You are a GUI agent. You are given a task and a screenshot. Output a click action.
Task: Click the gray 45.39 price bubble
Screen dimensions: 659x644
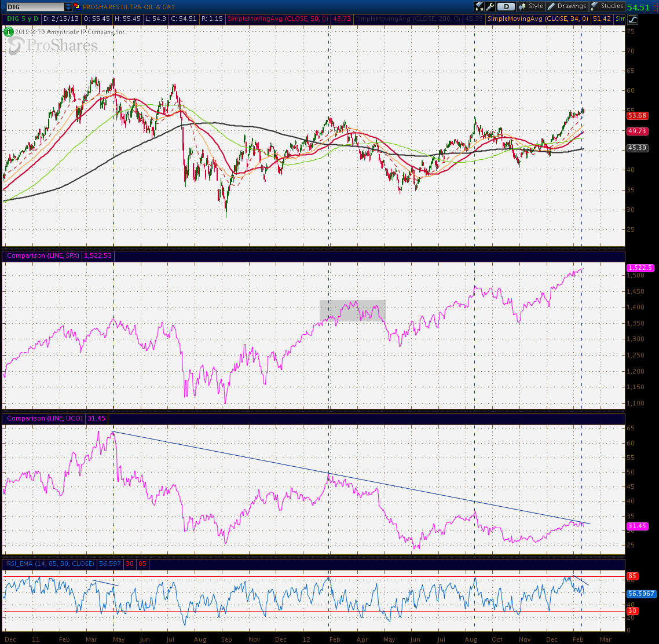637,148
